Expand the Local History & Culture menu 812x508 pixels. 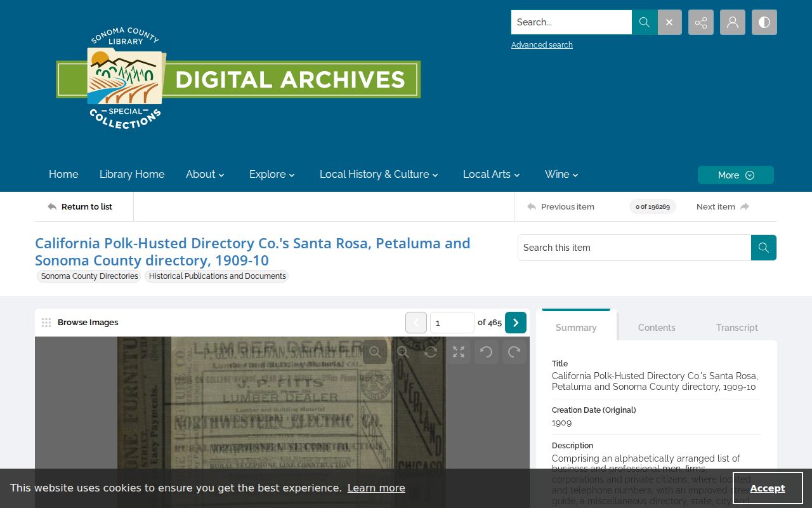tap(379, 175)
